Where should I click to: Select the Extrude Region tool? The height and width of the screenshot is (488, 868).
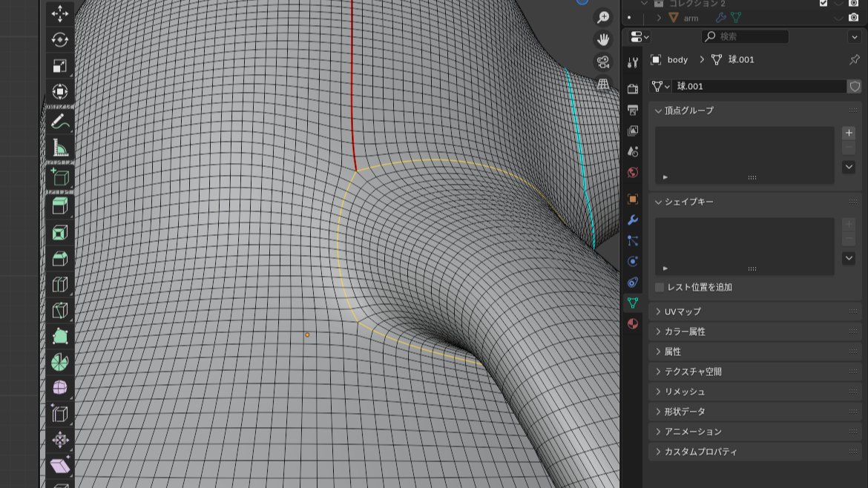(60, 206)
